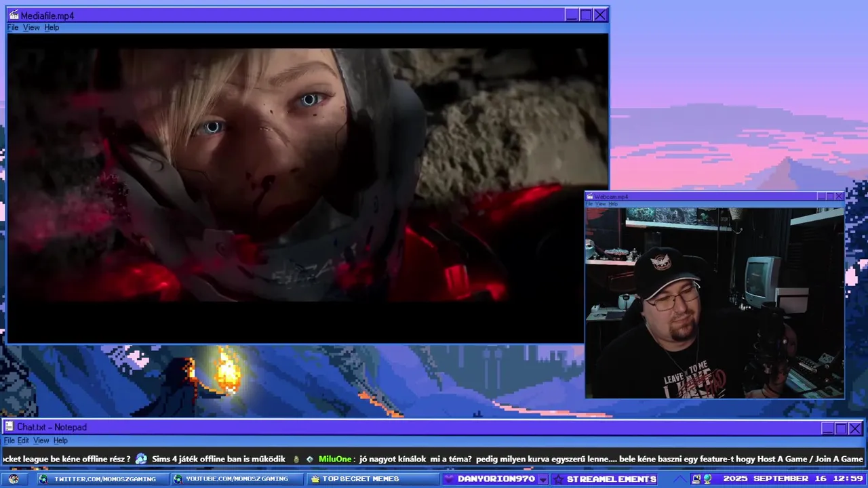Open the Top Secret Memes taskbar folder
This screenshot has width=868, height=488.
373,479
